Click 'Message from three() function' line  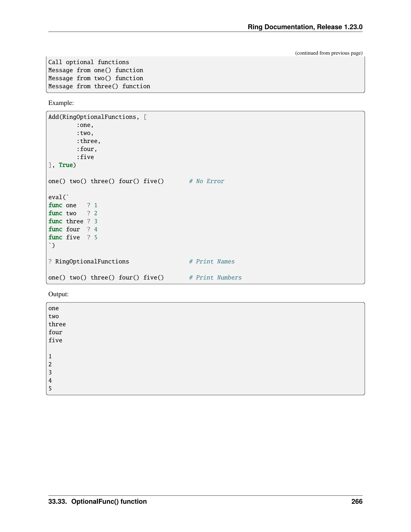[99, 86]
